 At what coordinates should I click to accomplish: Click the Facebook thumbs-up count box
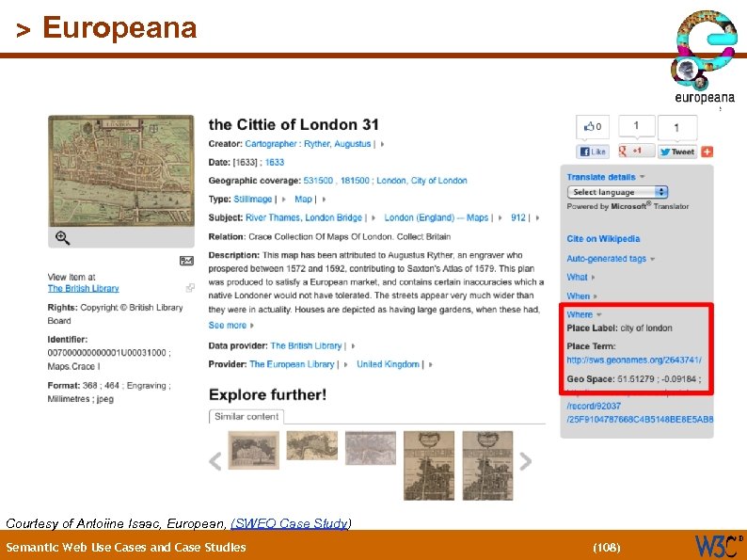click(593, 127)
